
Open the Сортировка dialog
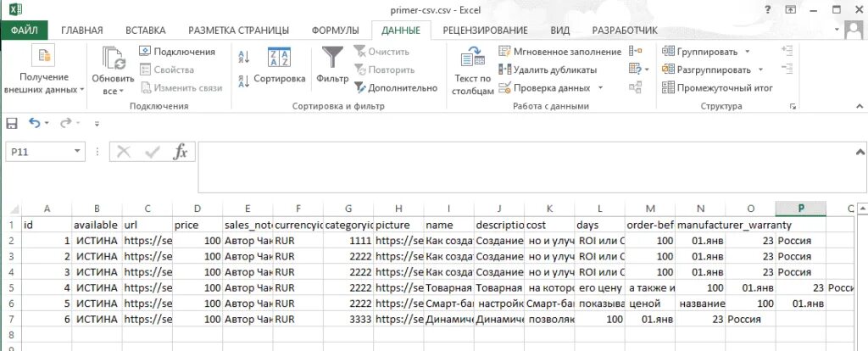[x=280, y=66]
